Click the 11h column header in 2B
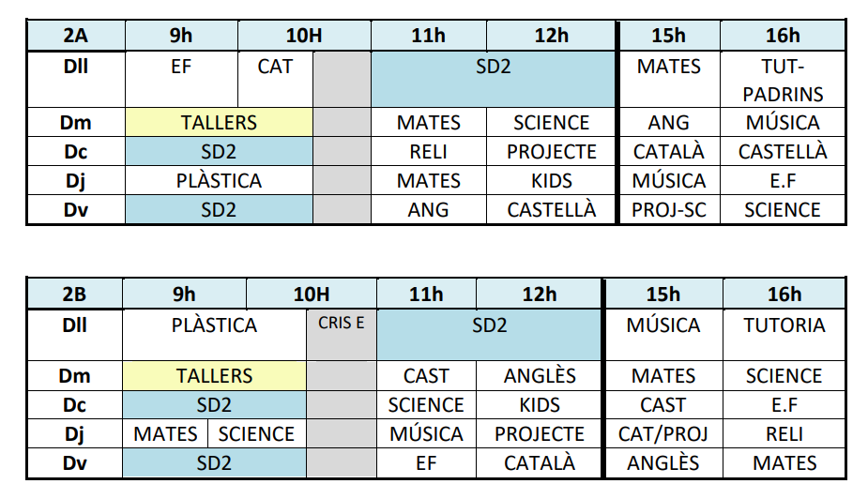The height and width of the screenshot is (499, 868). pos(426,295)
